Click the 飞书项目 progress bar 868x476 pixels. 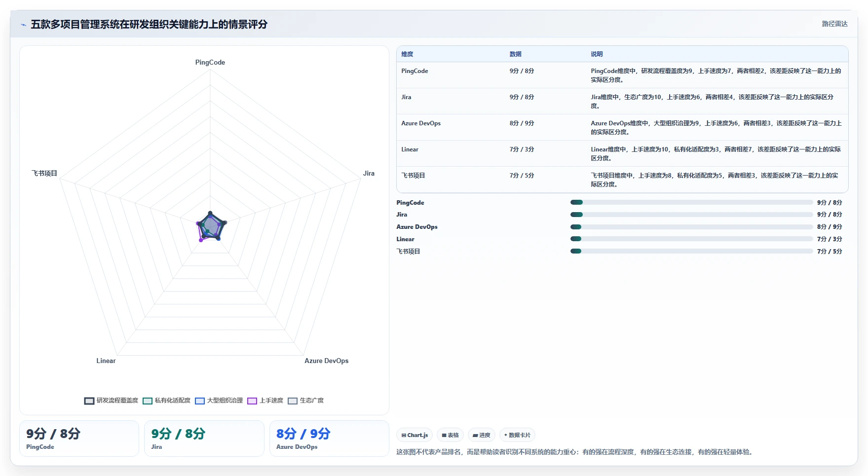click(x=691, y=251)
